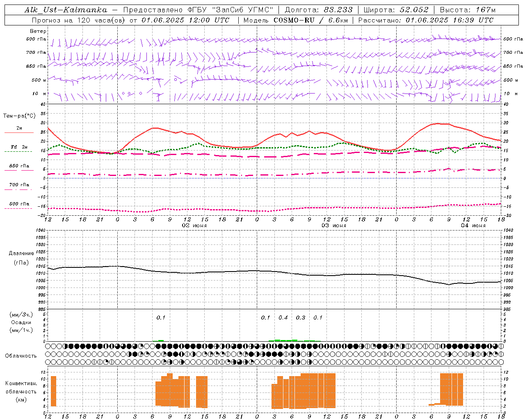
Task: Click the 700 гПа temperature legend entry
Action: pos(19,185)
